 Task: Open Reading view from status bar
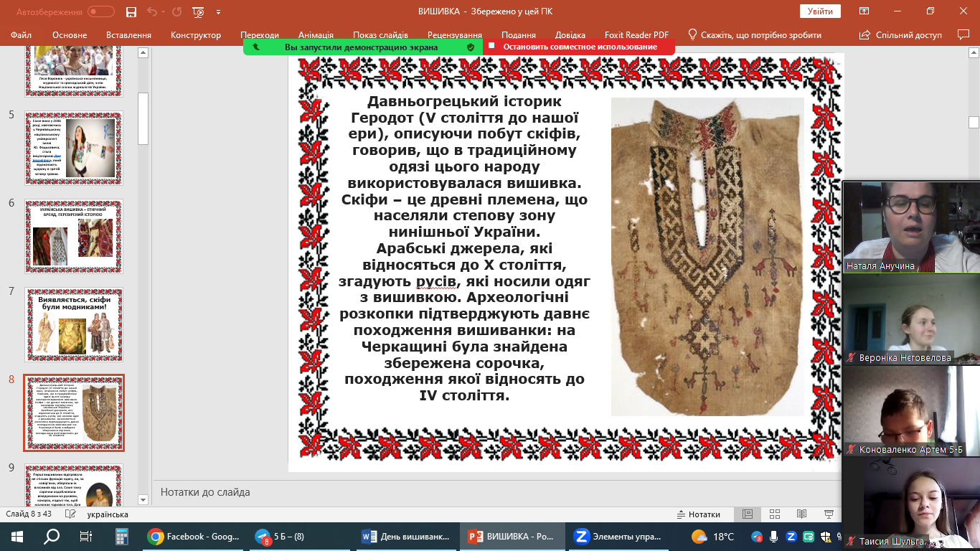click(802, 514)
